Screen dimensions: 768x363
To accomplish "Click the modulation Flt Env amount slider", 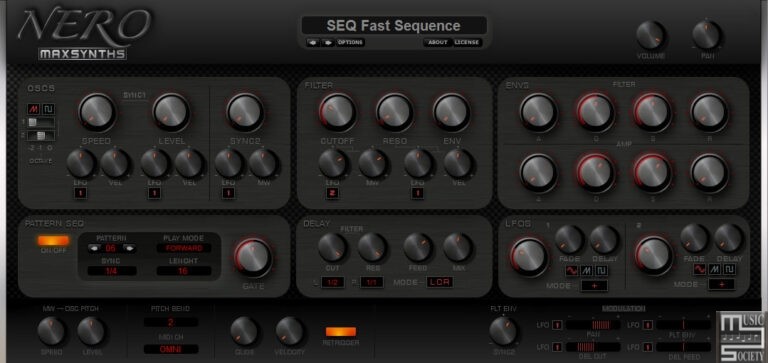I will [683, 325].
